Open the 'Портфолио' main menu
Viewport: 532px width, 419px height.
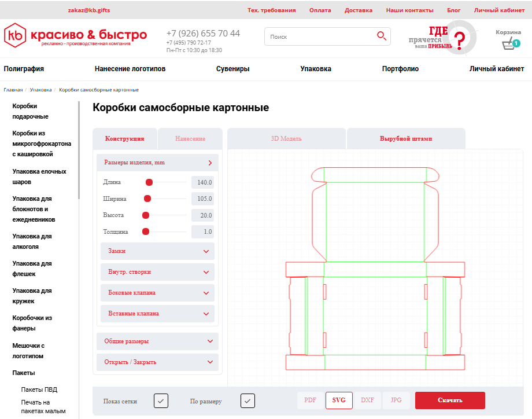coord(400,69)
